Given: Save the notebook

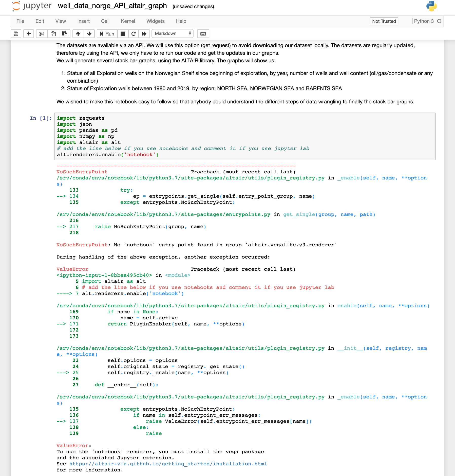Looking at the screenshot, I should 16,33.
